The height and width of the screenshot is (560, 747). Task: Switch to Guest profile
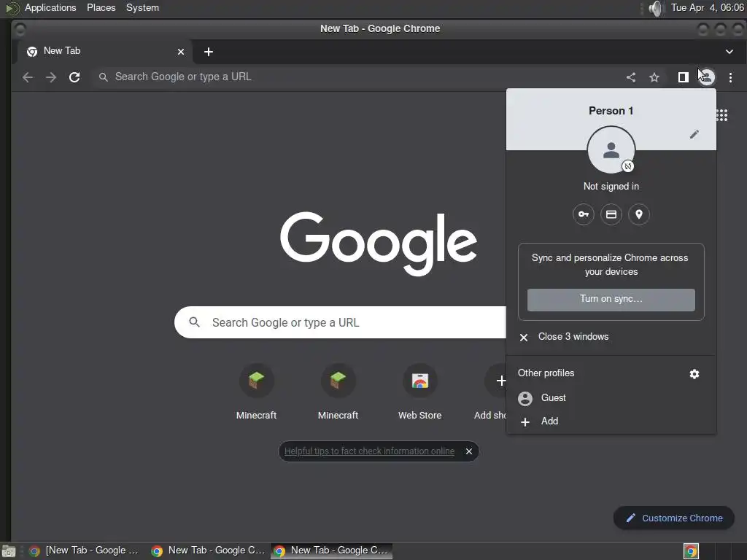click(611, 398)
